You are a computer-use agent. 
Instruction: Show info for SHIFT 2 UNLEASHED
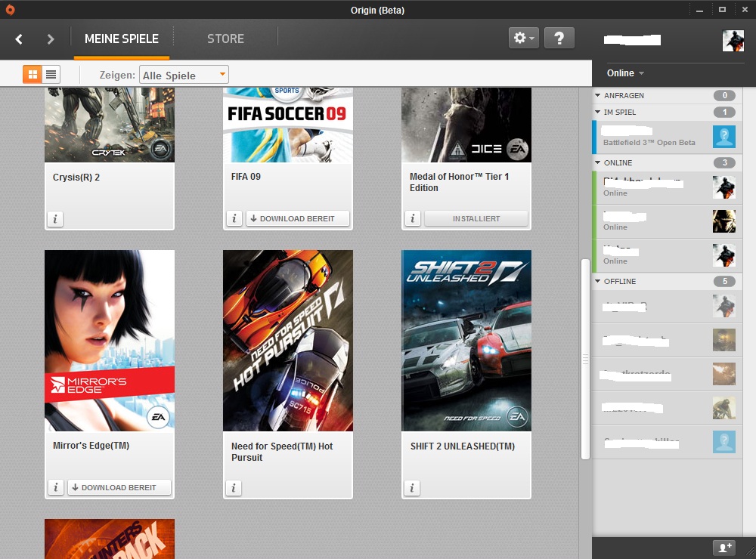point(412,488)
